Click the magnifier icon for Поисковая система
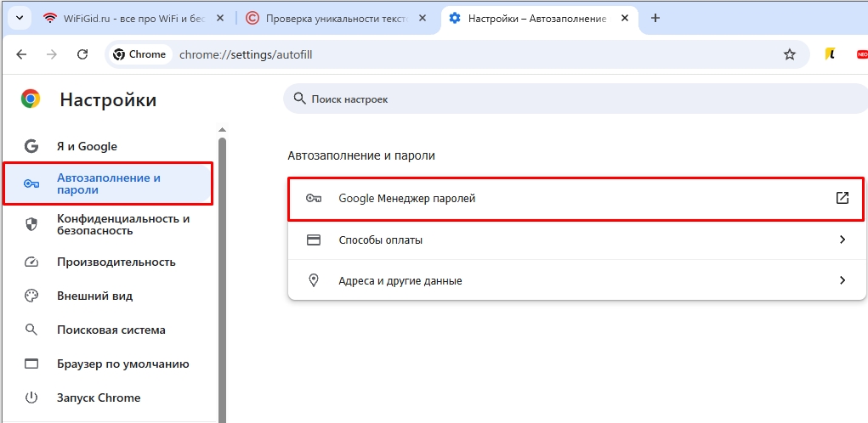 coord(31,330)
